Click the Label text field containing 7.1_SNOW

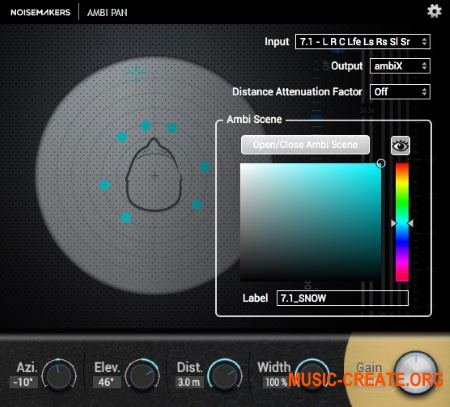tap(342, 298)
